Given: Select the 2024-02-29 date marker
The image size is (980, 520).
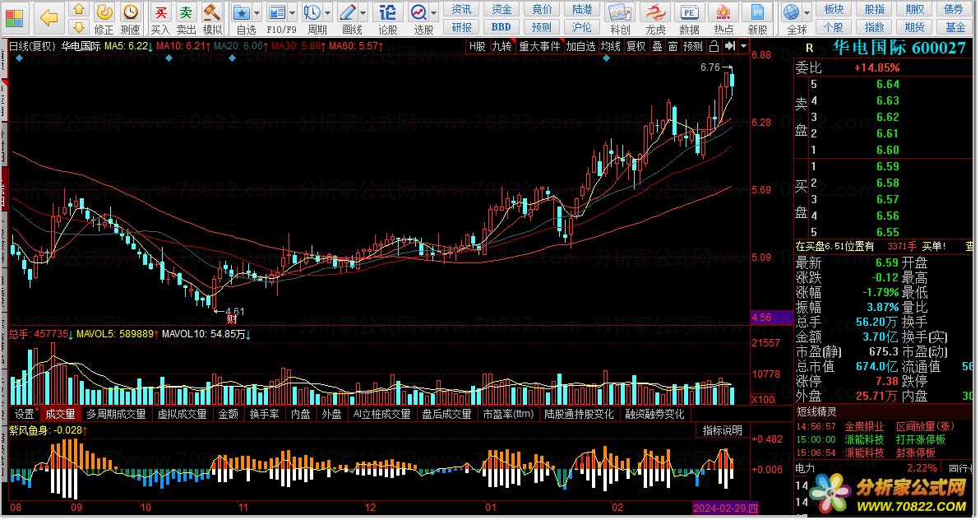Looking at the screenshot, I should [725, 508].
